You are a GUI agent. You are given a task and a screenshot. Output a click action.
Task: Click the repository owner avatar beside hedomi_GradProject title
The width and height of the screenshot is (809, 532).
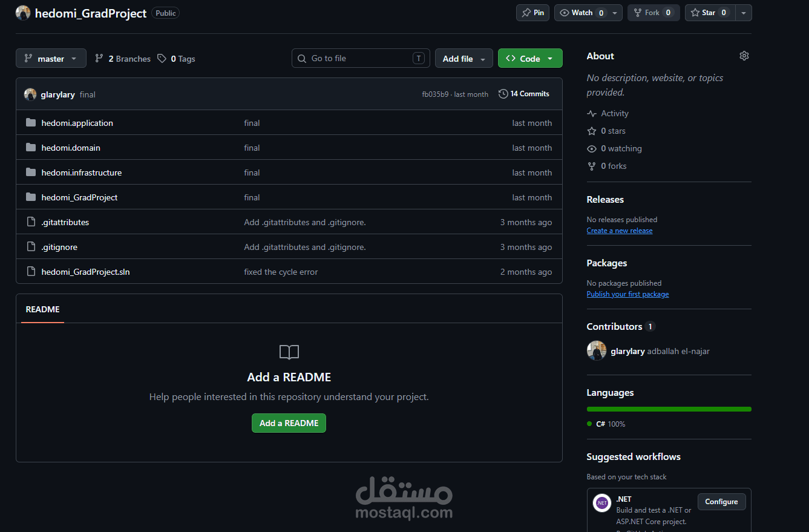(x=23, y=13)
